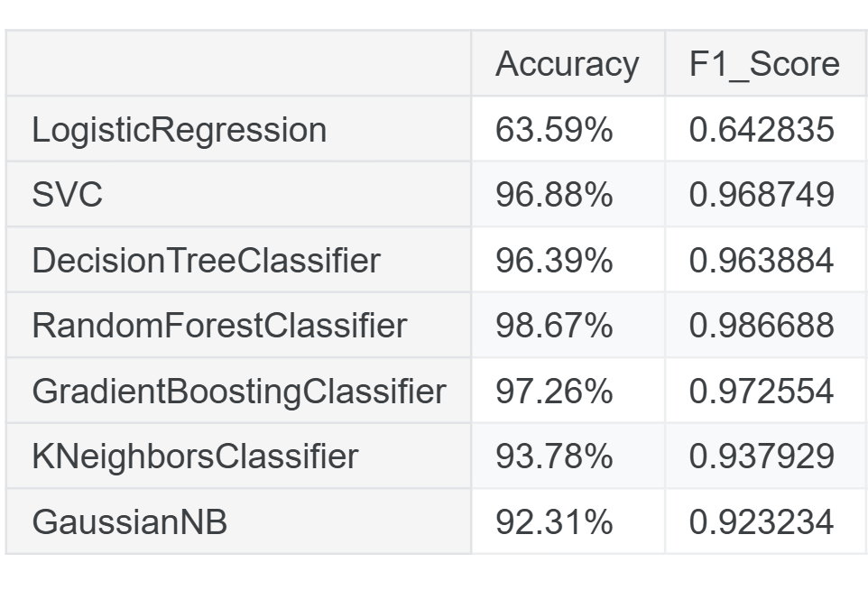Click the F1_Score column header

pos(766,64)
